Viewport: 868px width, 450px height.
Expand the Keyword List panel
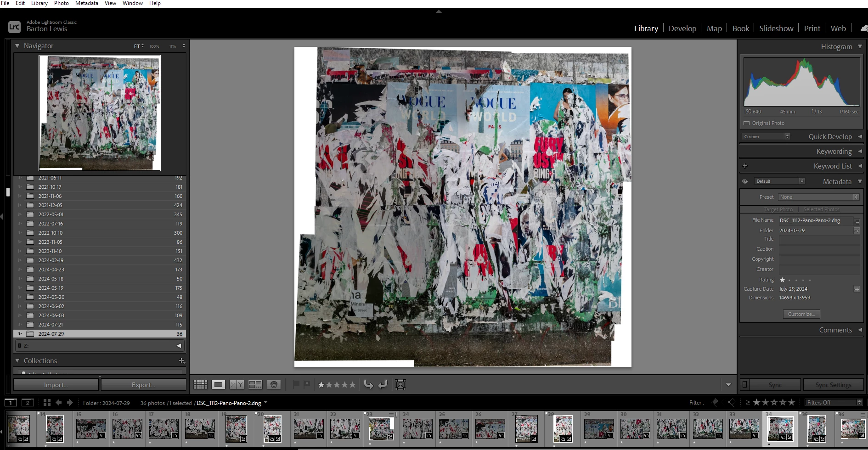tap(860, 166)
